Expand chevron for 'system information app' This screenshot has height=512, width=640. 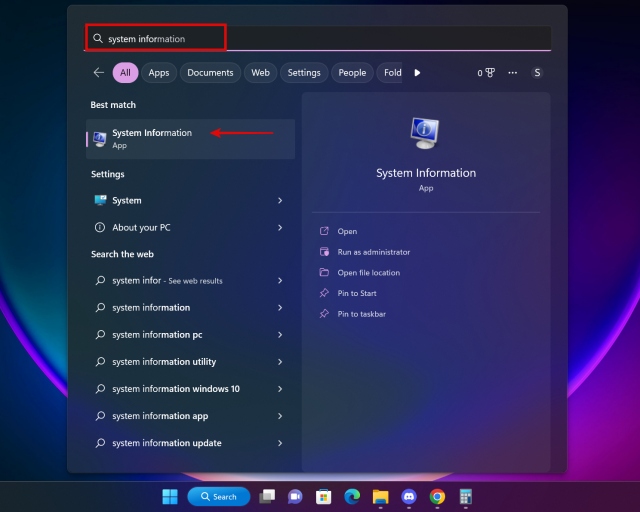[x=280, y=416]
